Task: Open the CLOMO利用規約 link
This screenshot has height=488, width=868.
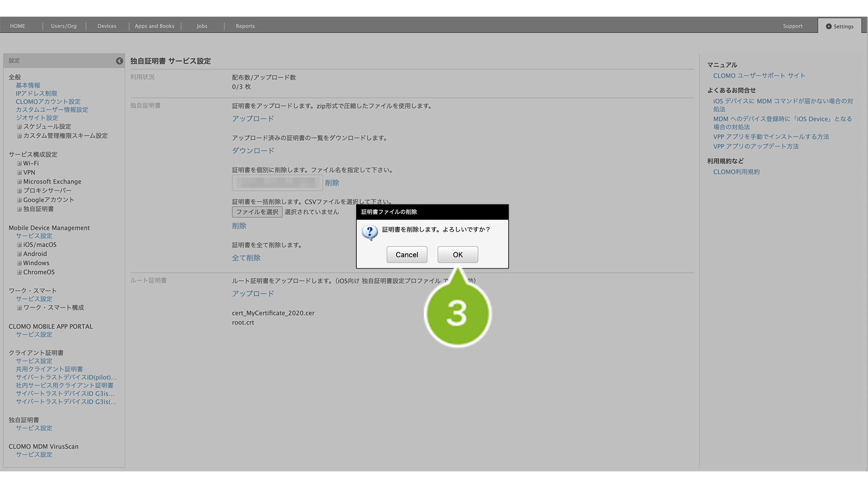Action: tap(736, 172)
